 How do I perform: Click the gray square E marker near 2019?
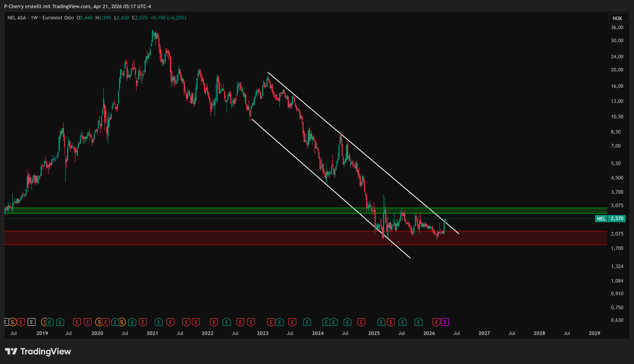point(31,322)
